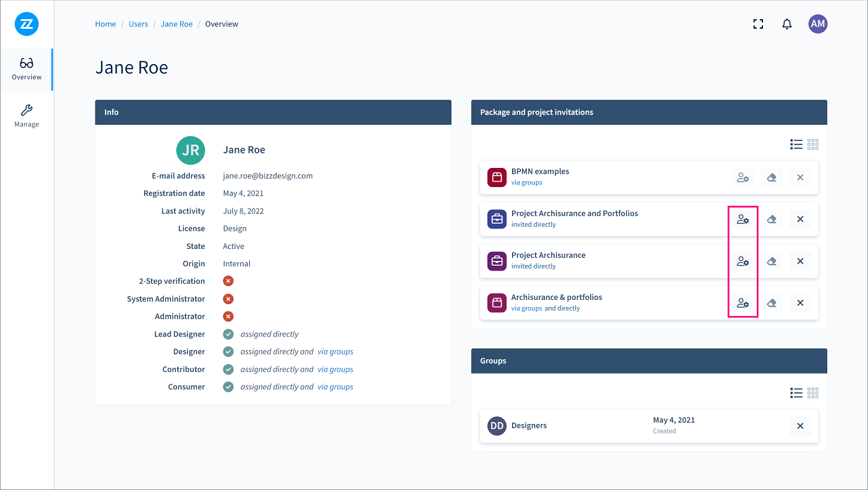Erase BPMN examples invitation
Screen dimensions: 868x490
tap(771, 178)
